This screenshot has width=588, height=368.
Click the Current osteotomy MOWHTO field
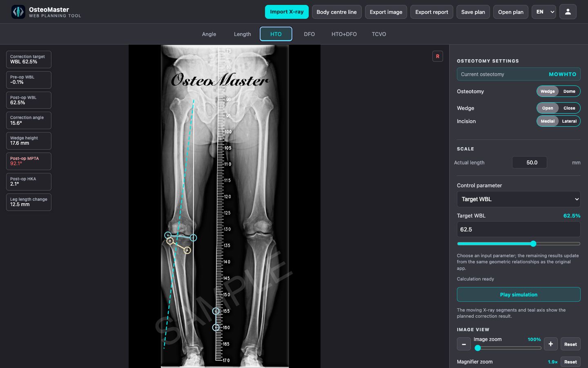pos(519,74)
